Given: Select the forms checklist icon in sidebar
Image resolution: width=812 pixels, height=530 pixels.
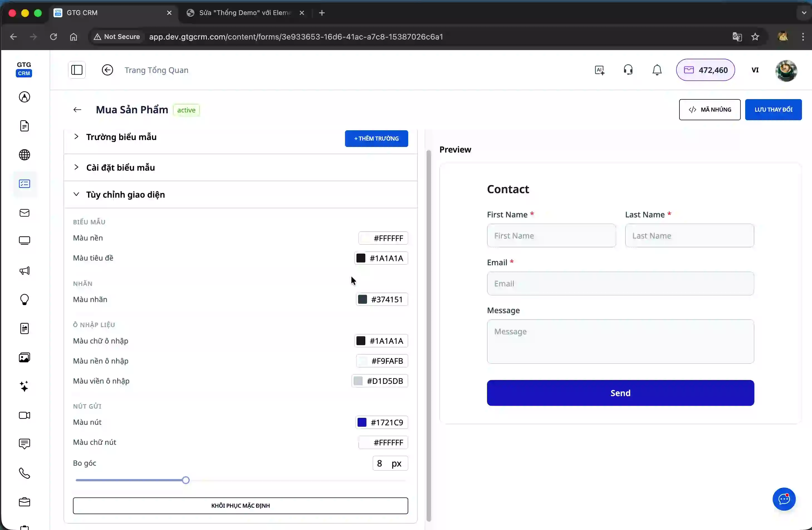Looking at the screenshot, I should click(x=24, y=184).
